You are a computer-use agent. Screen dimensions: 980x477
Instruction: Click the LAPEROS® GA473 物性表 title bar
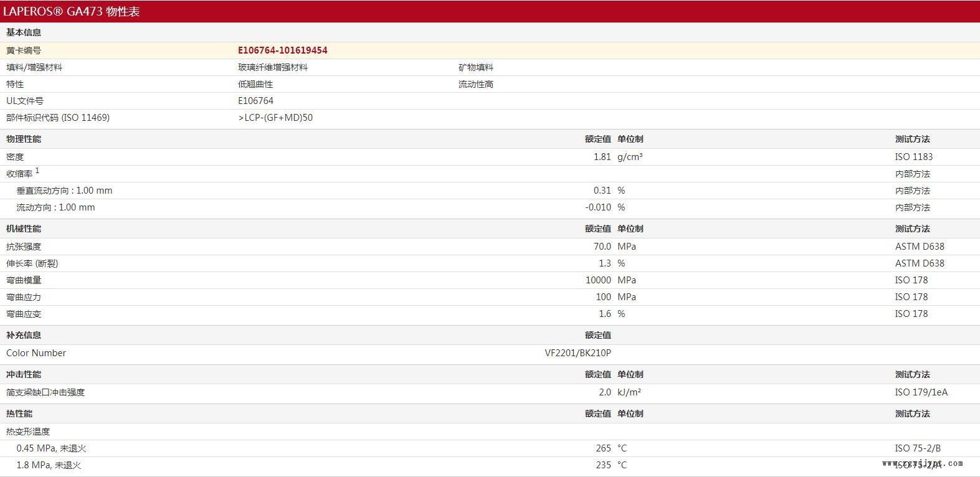point(72,11)
